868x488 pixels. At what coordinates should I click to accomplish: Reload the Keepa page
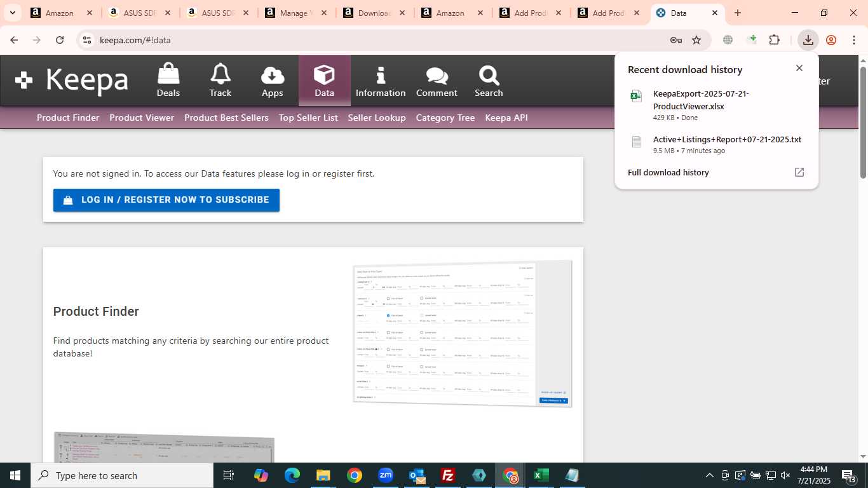click(x=60, y=40)
